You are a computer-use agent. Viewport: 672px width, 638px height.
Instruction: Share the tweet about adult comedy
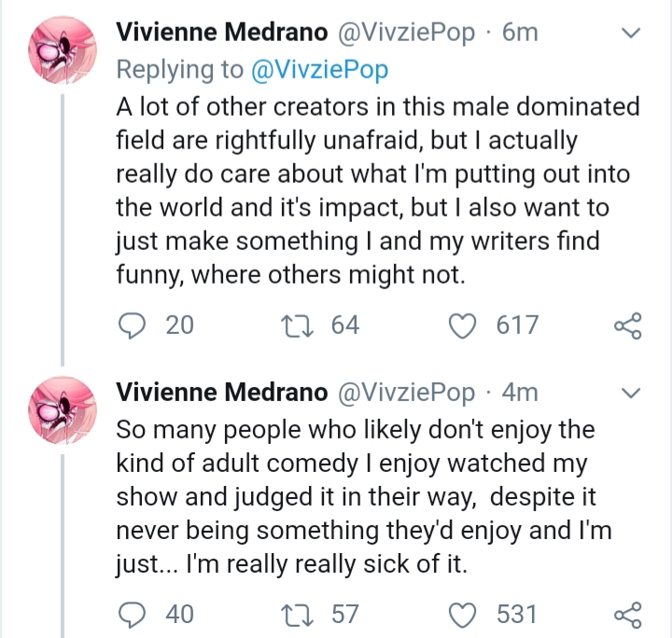[627, 615]
